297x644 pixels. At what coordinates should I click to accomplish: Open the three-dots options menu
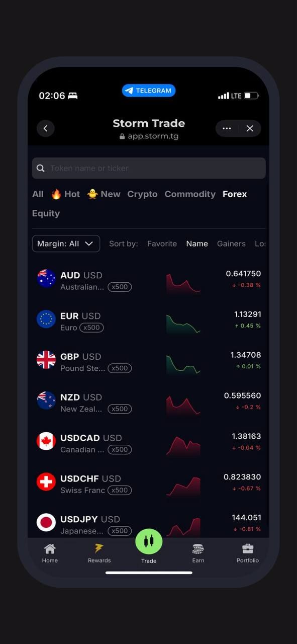click(x=227, y=128)
